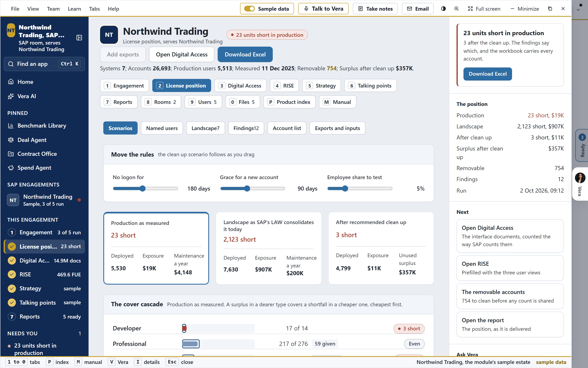588x368 pixels.
Task: Click the zoom magnifier icon in toolbar
Action: (457, 9)
